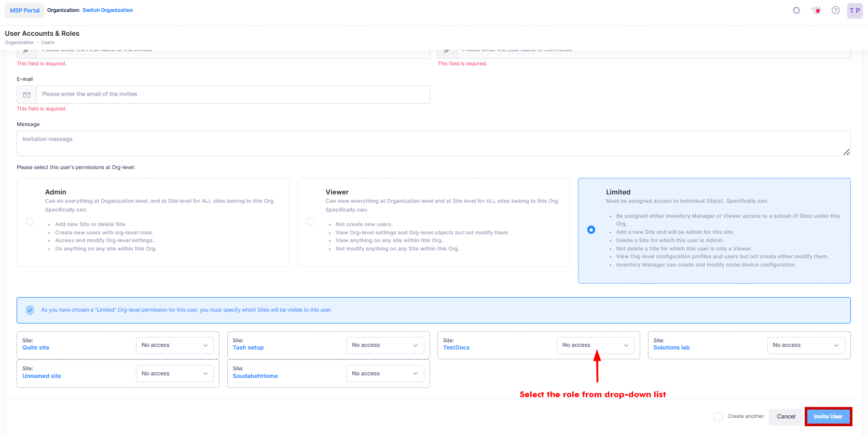
Task: Open the notifications bell
Action: pos(817,10)
